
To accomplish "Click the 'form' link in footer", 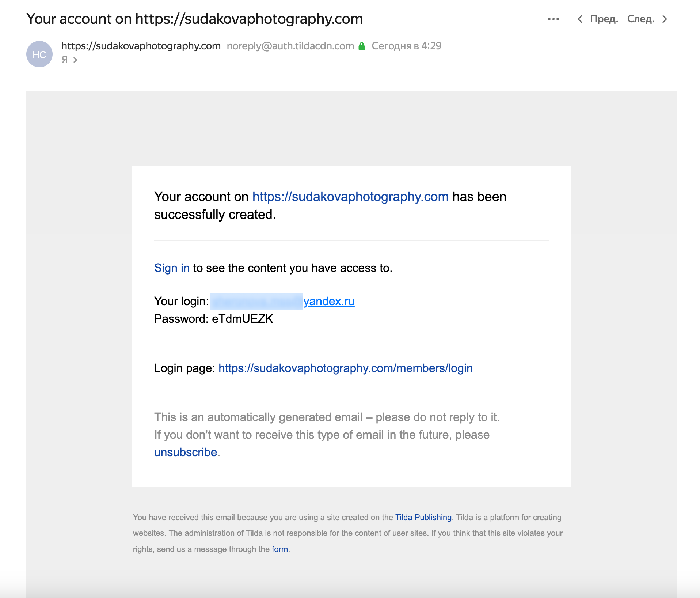I will click(x=279, y=549).
